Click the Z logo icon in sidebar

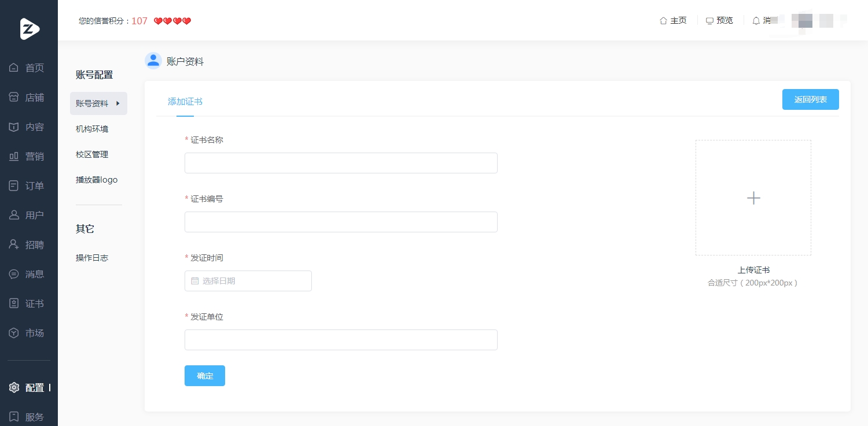[29, 29]
